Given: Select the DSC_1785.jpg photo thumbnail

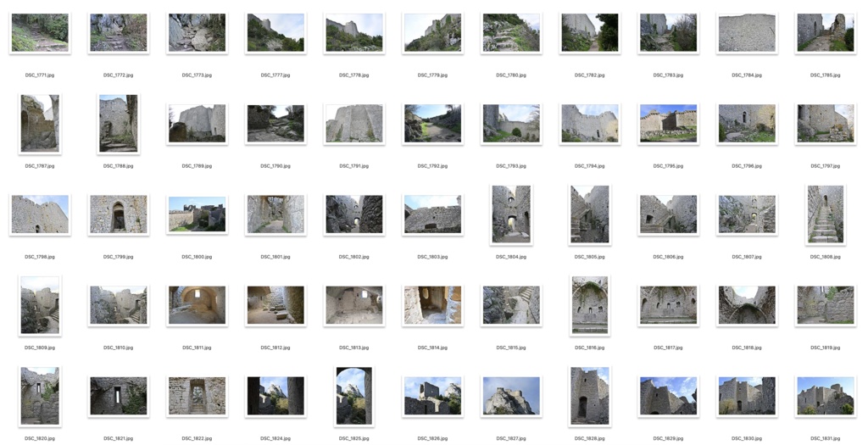Looking at the screenshot, I should [x=826, y=33].
